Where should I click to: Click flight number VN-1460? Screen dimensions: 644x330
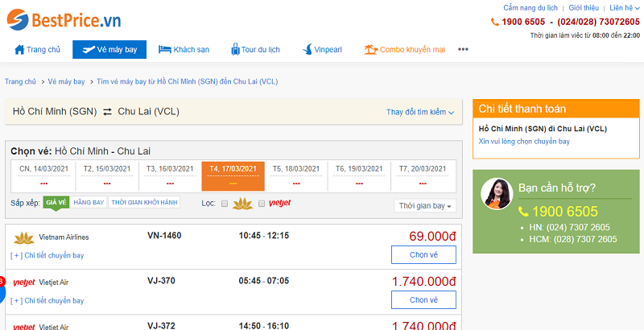tap(164, 236)
